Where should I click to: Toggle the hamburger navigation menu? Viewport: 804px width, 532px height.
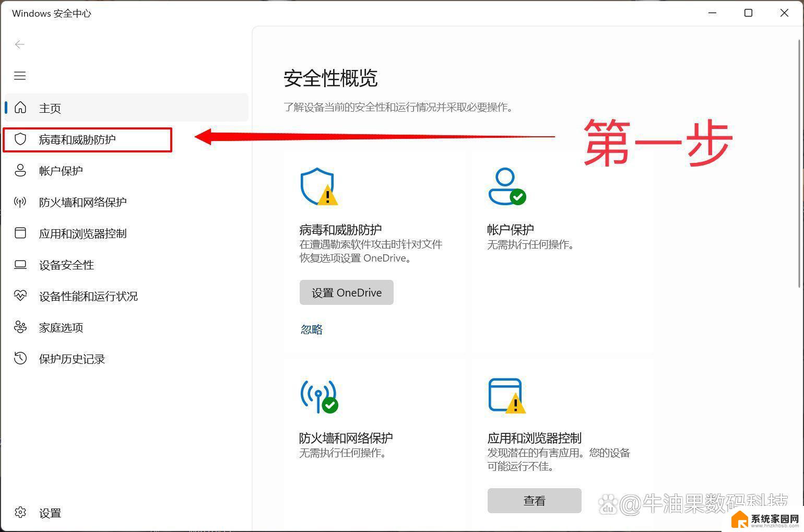tap(20, 76)
